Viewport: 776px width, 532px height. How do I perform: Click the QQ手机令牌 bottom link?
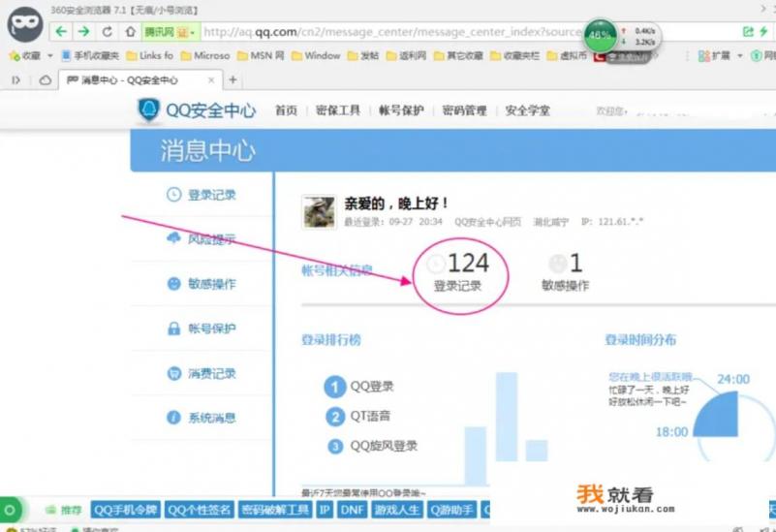(x=125, y=510)
